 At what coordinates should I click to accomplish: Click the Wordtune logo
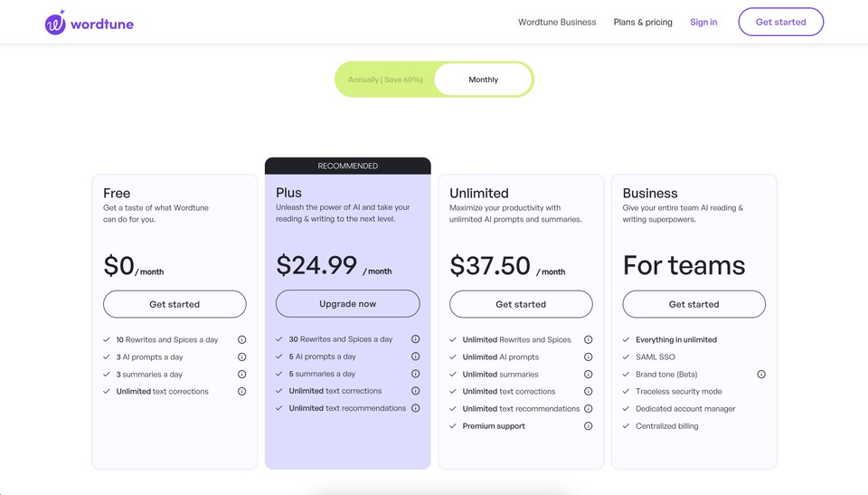[90, 23]
